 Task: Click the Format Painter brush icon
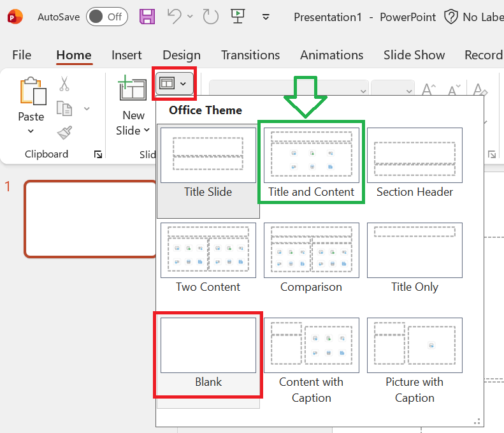point(64,133)
